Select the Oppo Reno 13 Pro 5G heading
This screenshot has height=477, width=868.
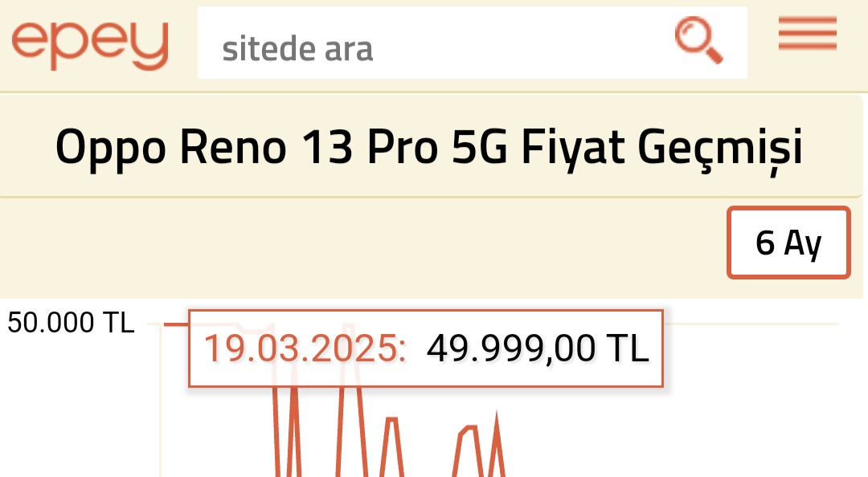point(429,147)
